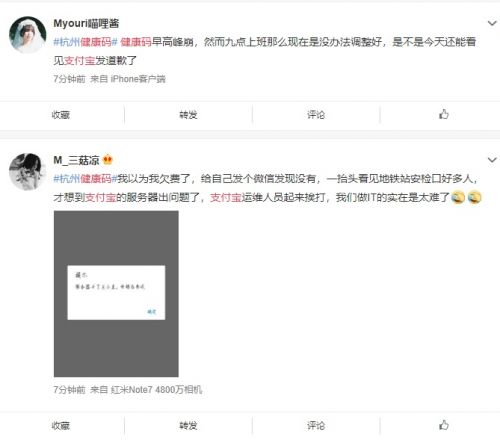Open username link Myouri喵哩酱
Image resolution: width=500 pixels, height=440 pixels.
point(86,23)
